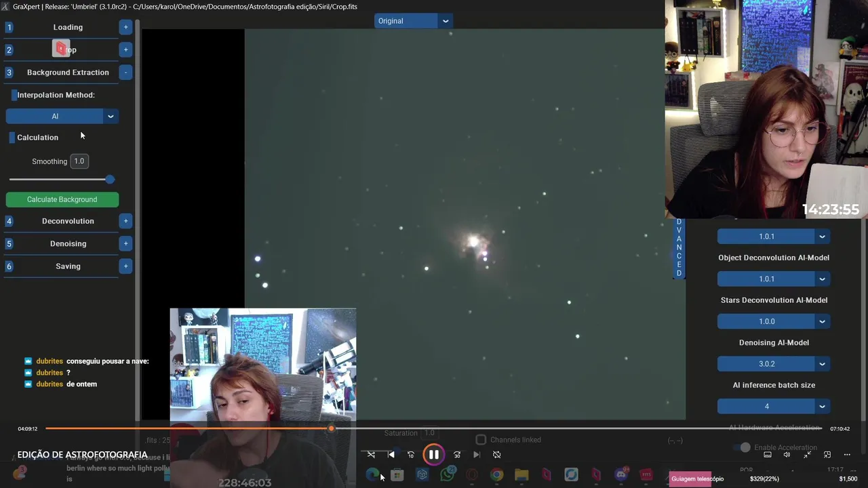868x488 pixels.
Task: Click the chat message 'conseguiu pousar a nave:'
Action: (108, 362)
